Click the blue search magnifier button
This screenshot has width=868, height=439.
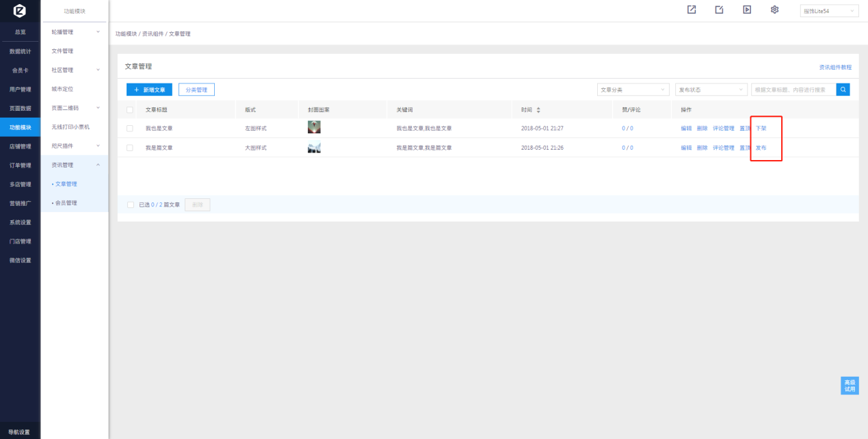[843, 90]
